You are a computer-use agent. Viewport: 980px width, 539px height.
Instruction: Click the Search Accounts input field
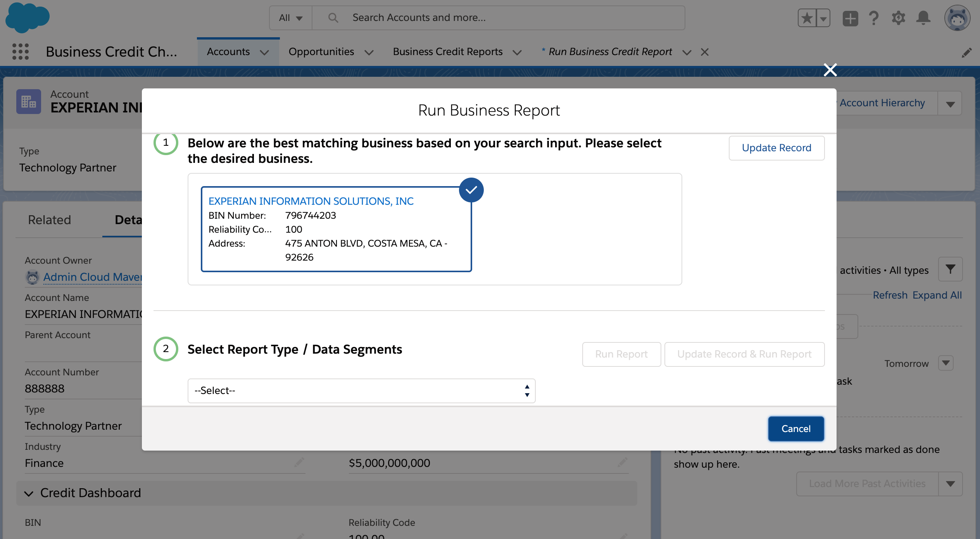click(465, 17)
